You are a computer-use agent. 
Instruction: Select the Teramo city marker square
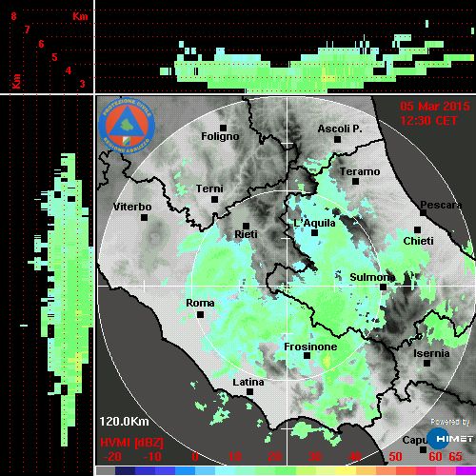pyautogui.click(x=355, y=182)
